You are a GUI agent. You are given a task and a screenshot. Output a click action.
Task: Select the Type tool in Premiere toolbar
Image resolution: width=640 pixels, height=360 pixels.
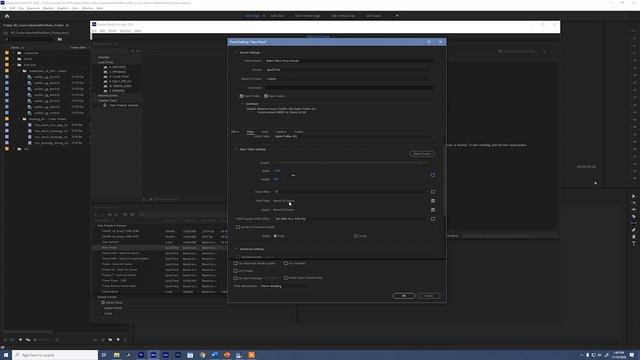[633, 244]
